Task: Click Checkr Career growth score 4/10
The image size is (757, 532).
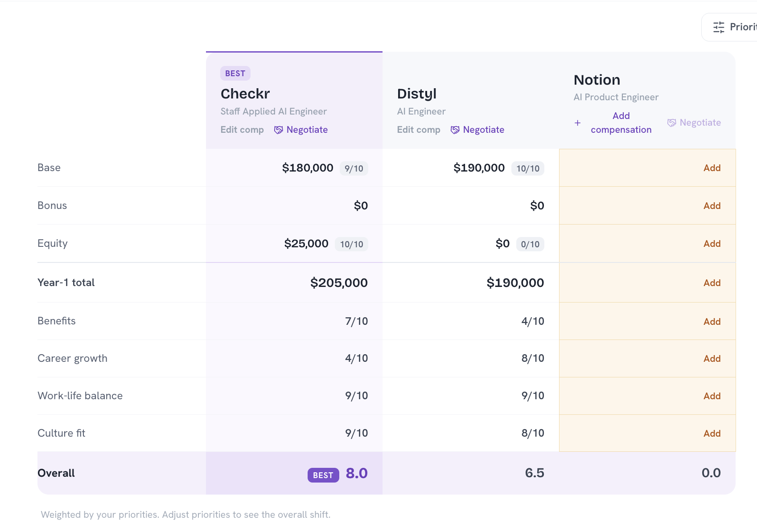Action: tap(357, 358)
